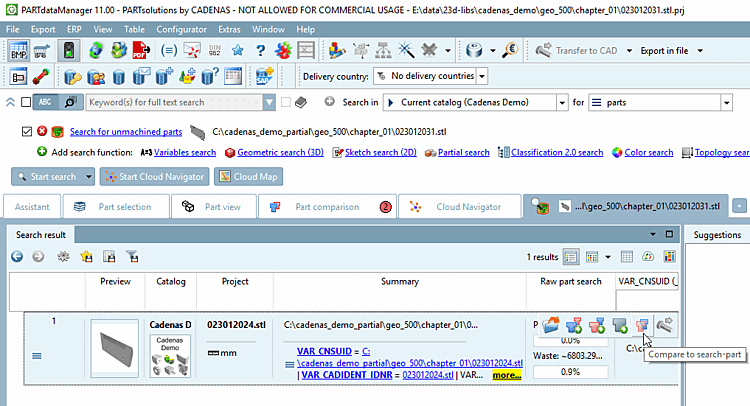This screenshot has height=406, width=750.
Task: Toggle the checkbox beside Search for unmachined parts
Action: (x=27, y=131)
